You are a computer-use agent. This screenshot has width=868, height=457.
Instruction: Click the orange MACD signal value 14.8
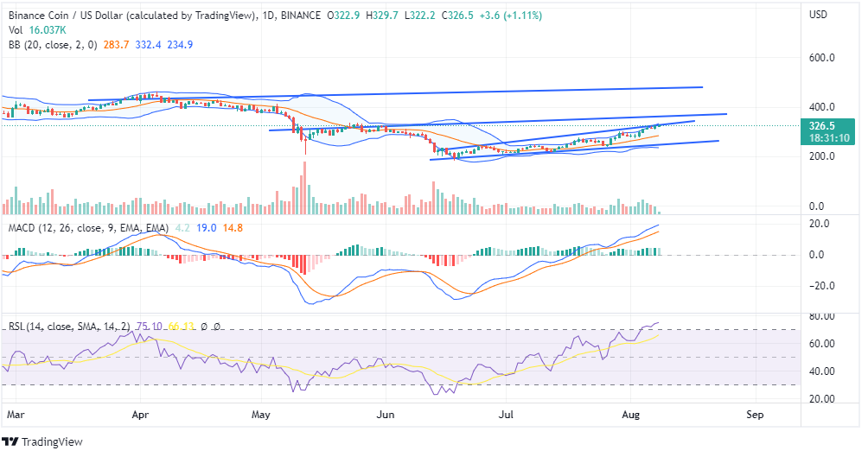point(231,228)
